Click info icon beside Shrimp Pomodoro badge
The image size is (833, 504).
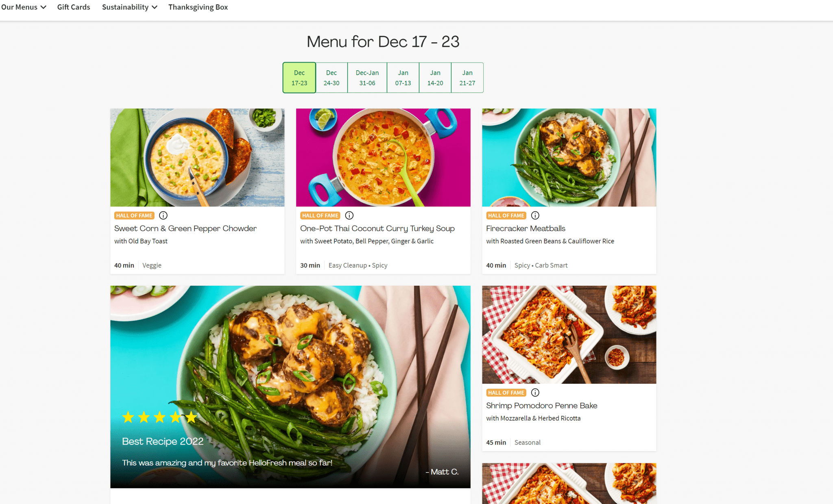pyautogui.click(x=535, y=393)
